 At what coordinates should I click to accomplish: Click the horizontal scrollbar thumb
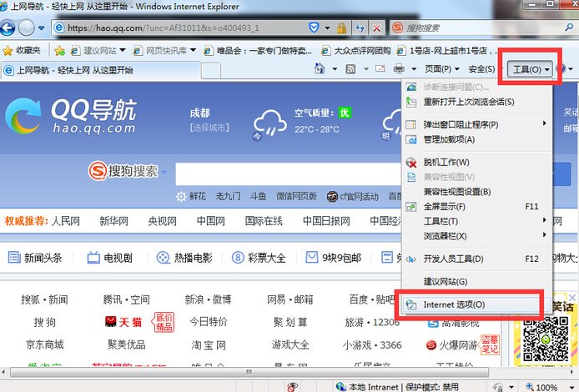click(249, 372)
